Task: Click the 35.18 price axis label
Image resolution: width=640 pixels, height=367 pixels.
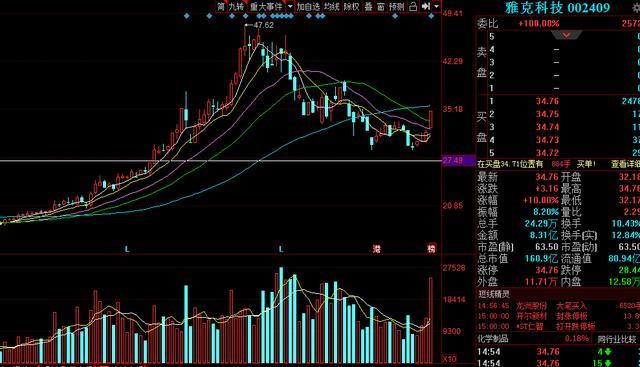Action: coord(453,109)
